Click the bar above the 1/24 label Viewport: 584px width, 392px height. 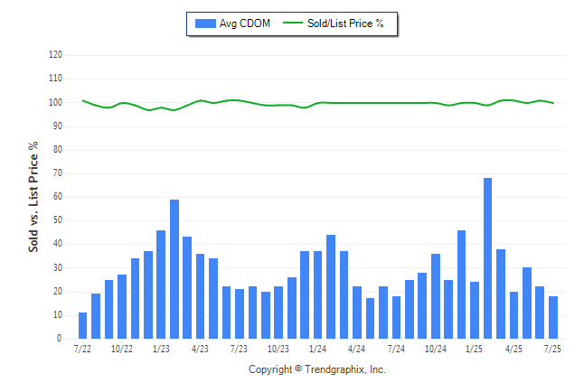317,294
